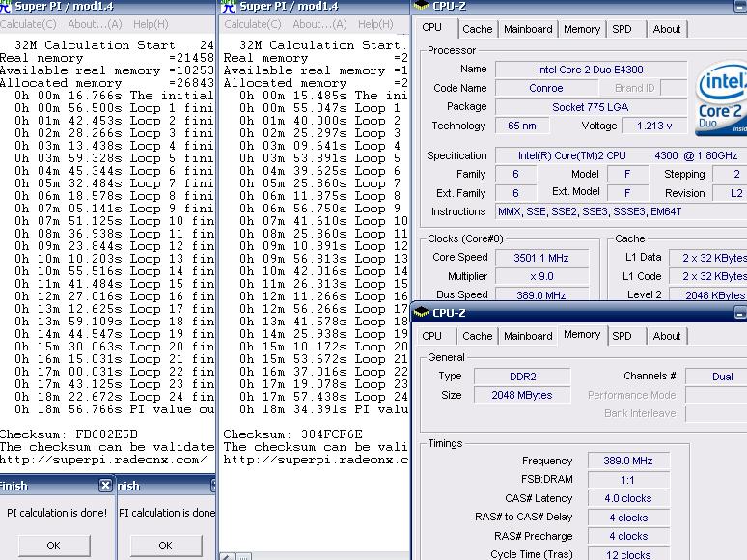Image resolution: width=747 pixels, height=560 pixels.
Task: Open About tab in lower CPU-Z window
Action: point(667,336)
